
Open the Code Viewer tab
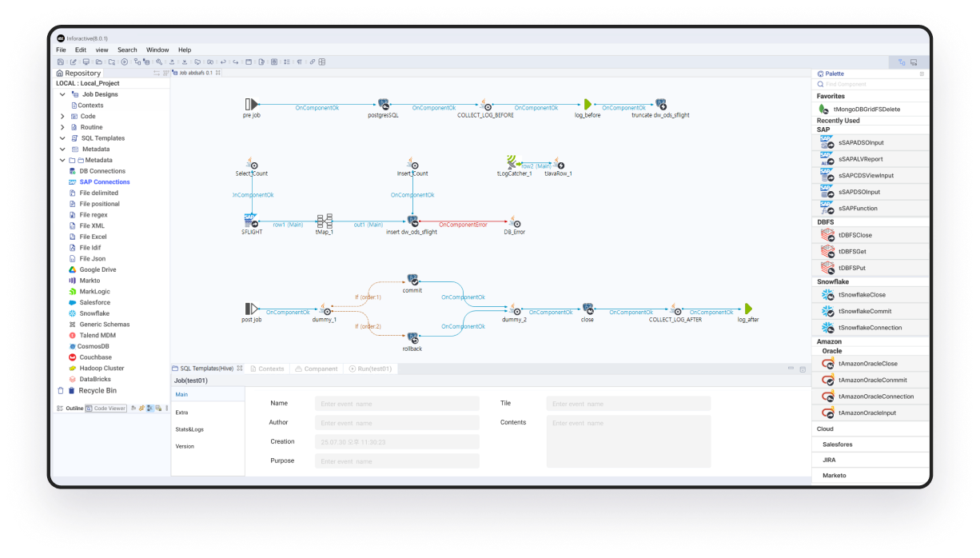click(106, 408)
